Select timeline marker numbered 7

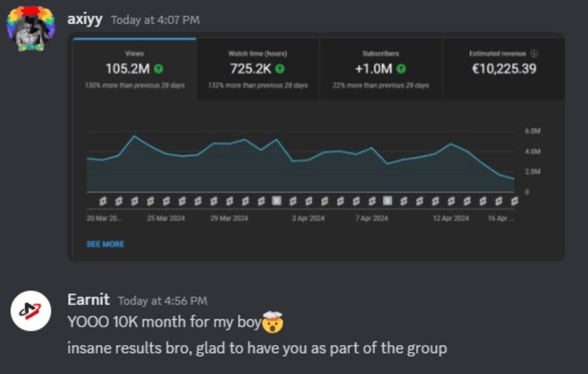coord(387,201)
